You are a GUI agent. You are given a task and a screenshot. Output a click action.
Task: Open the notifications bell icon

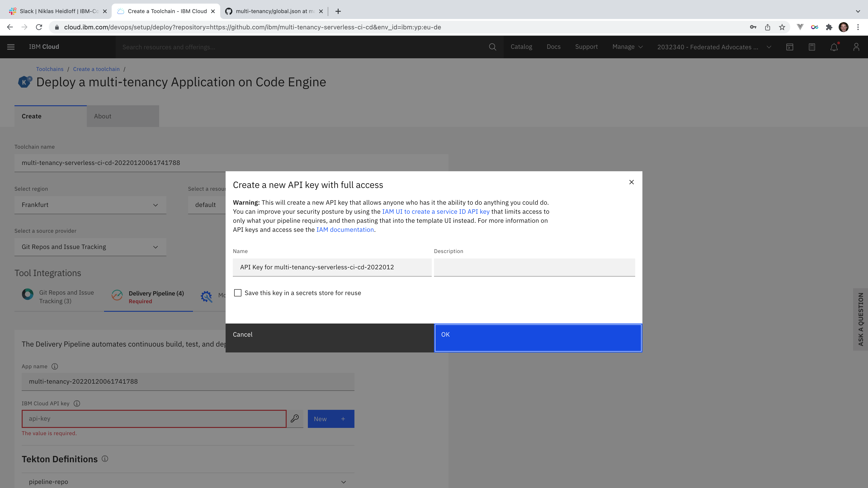(x=834, y=47)
